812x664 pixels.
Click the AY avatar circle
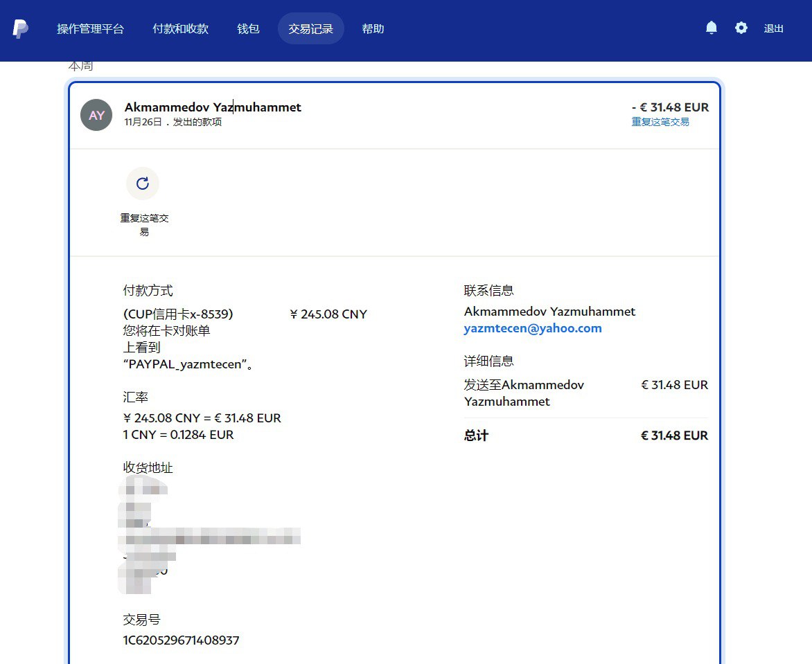96,115
